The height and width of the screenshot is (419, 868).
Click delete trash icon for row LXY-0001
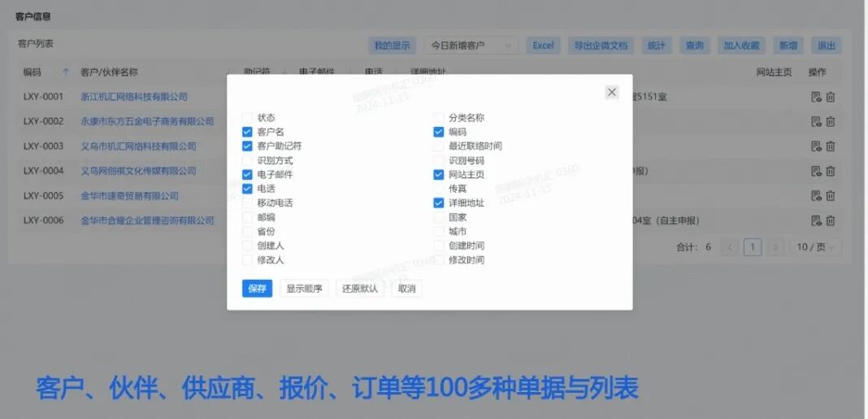click(x=831, y=97)
